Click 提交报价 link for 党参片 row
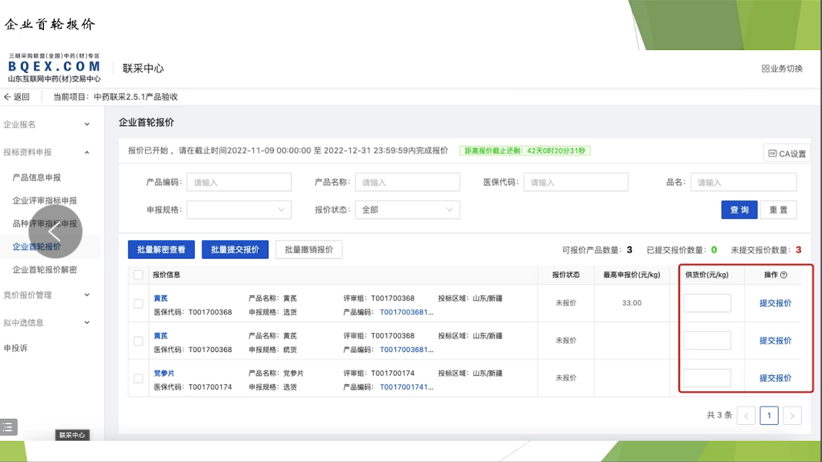 pyautogui.click(x=775, y=378)
